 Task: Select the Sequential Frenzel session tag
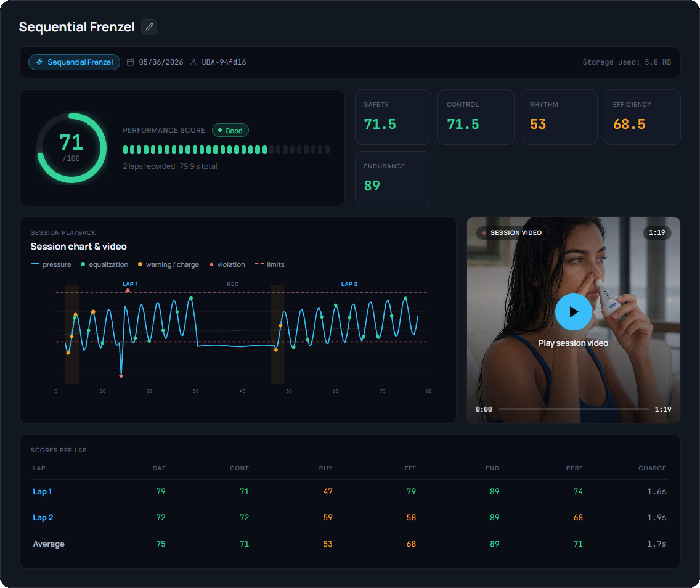click(74, 62)
